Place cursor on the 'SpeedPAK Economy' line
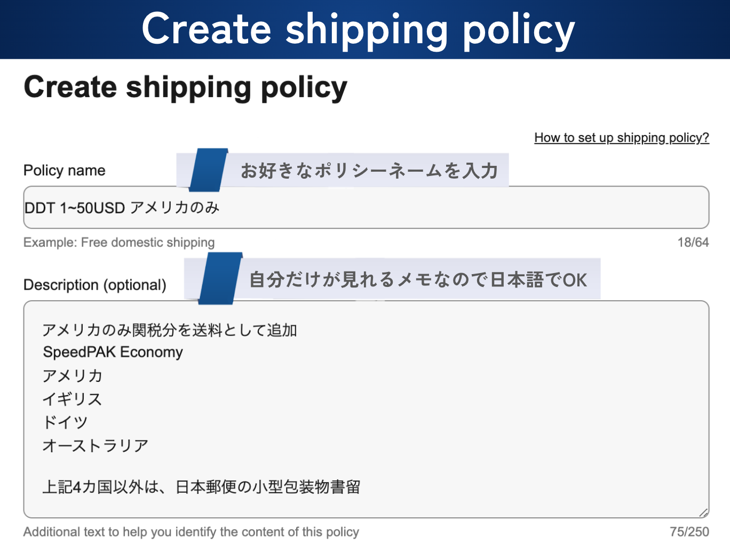This screenshot has height=560, width=730. click(x=113, y=352)
